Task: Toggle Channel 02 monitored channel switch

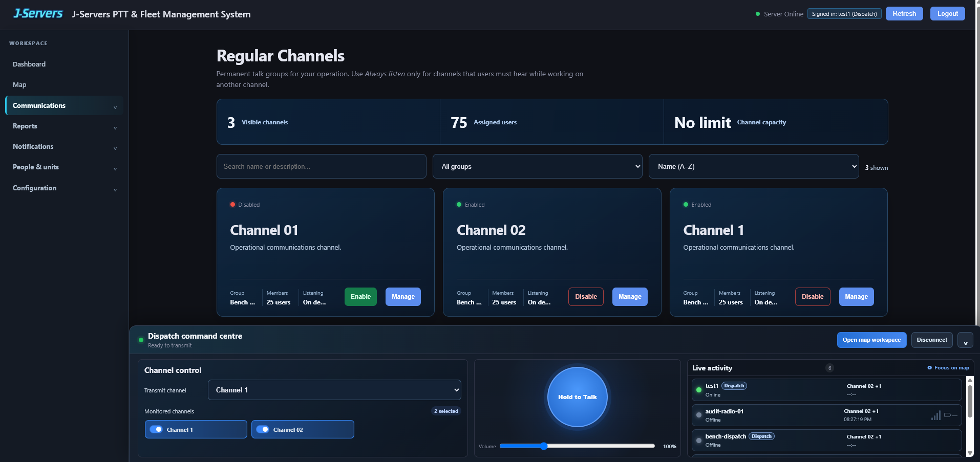Action: (x=263, y=429)
